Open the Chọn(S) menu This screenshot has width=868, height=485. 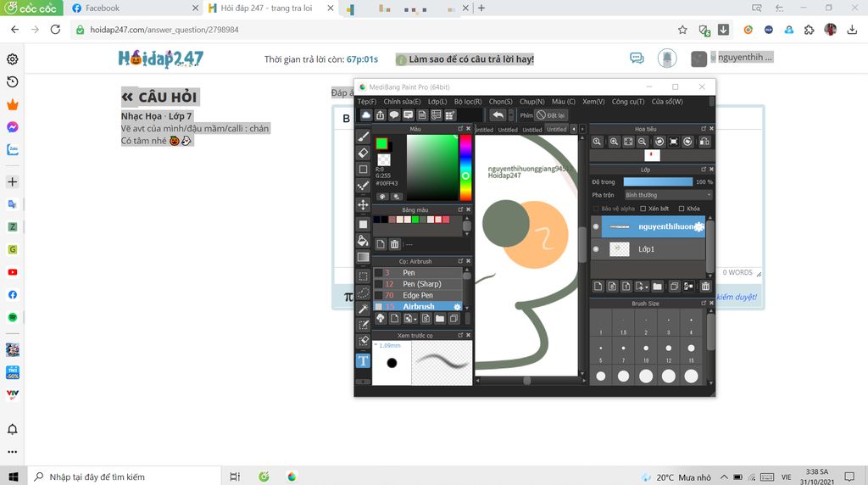[x=500, y=102]
